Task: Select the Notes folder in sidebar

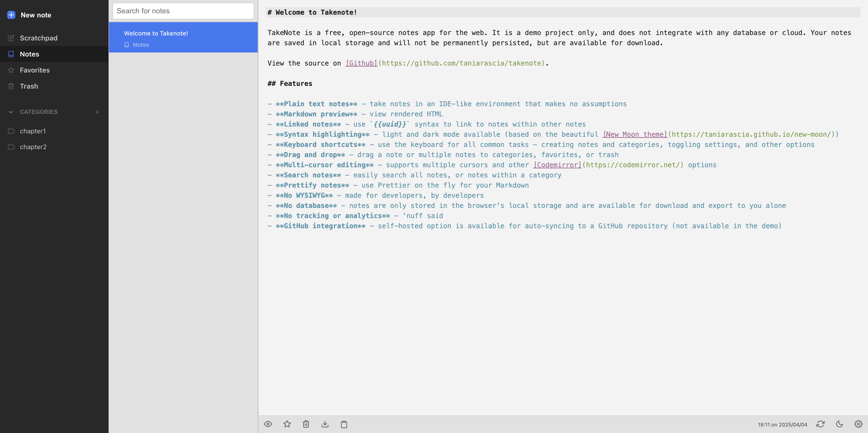Action: tap(54, 54)
